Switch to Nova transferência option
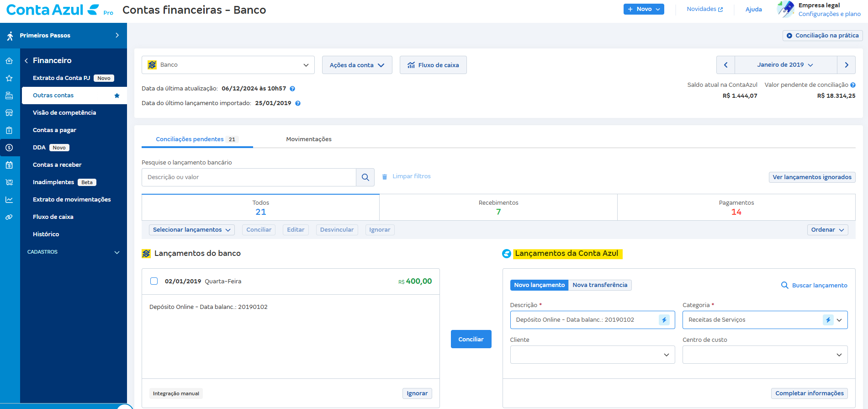This screenshot has height=409, width=868. coord(600,285)
